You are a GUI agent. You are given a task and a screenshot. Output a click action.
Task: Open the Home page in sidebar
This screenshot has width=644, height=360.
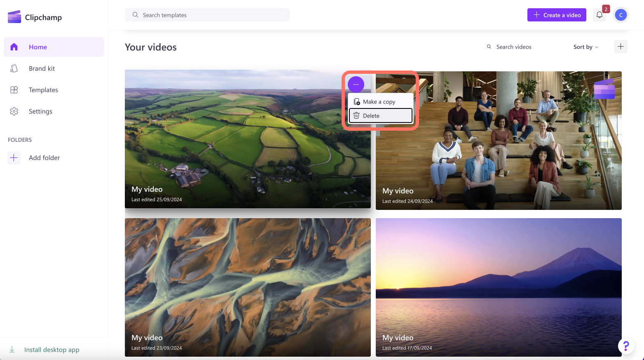coord(54,47)
